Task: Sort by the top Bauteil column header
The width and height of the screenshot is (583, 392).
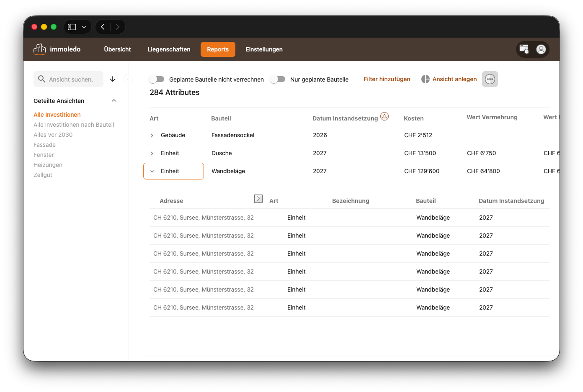Action: (221, 118)
